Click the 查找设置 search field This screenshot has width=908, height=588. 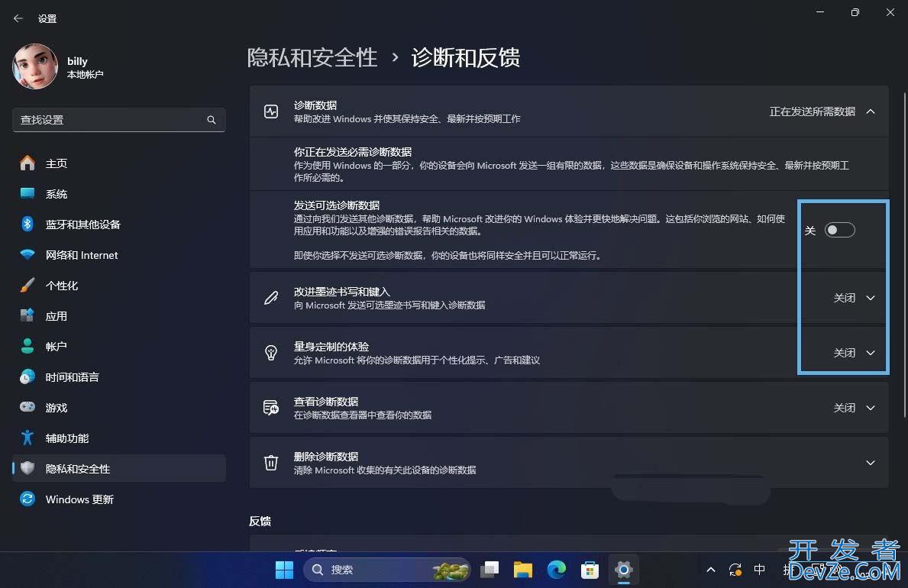coord(118,120)
